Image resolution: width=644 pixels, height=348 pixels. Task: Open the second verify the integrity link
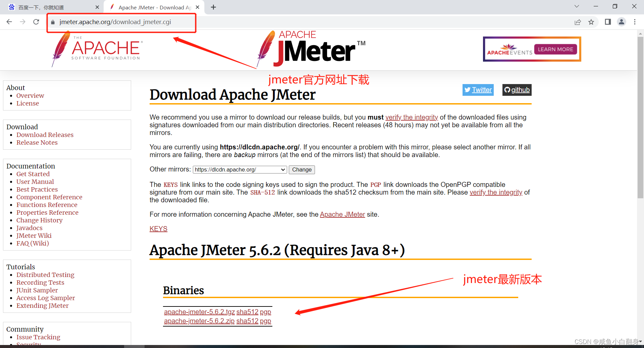[496, 192]
